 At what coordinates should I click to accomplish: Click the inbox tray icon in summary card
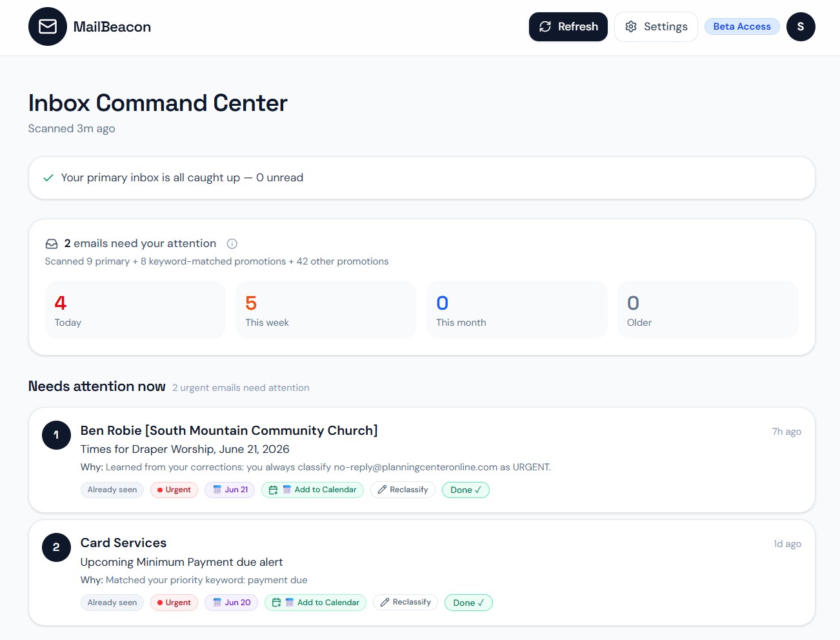[x=52, y=244]
